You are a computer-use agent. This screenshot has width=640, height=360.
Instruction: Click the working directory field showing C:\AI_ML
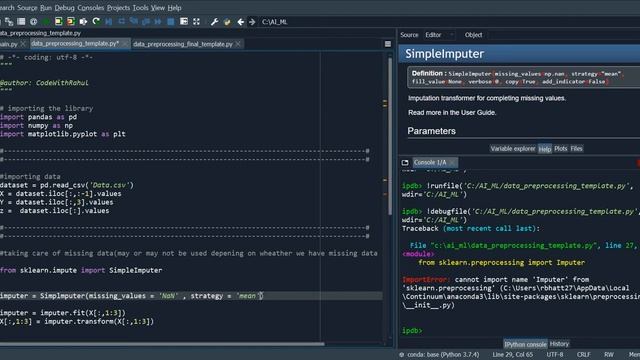pyautogui.click(x=449, y=22)
